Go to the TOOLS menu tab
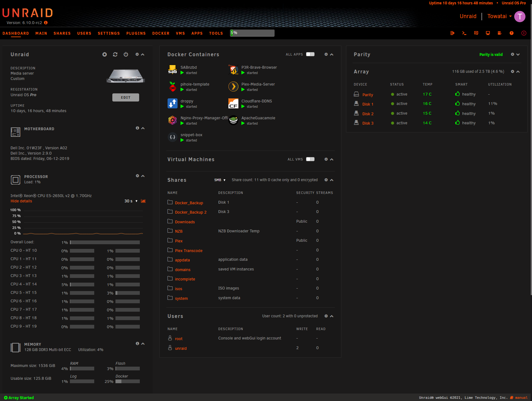 [216, 33]
